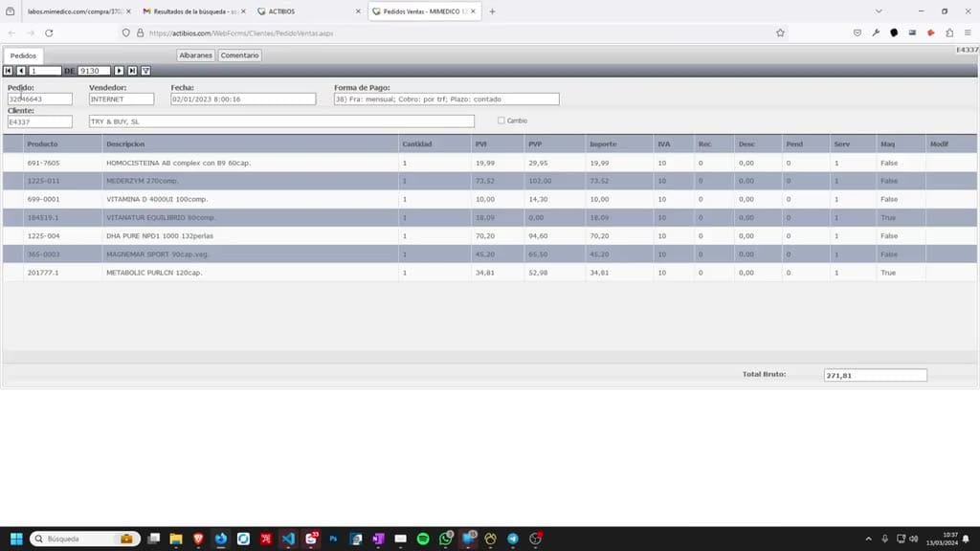Go to the previous order record
The image size is (980, 551).
pos(21,71)
